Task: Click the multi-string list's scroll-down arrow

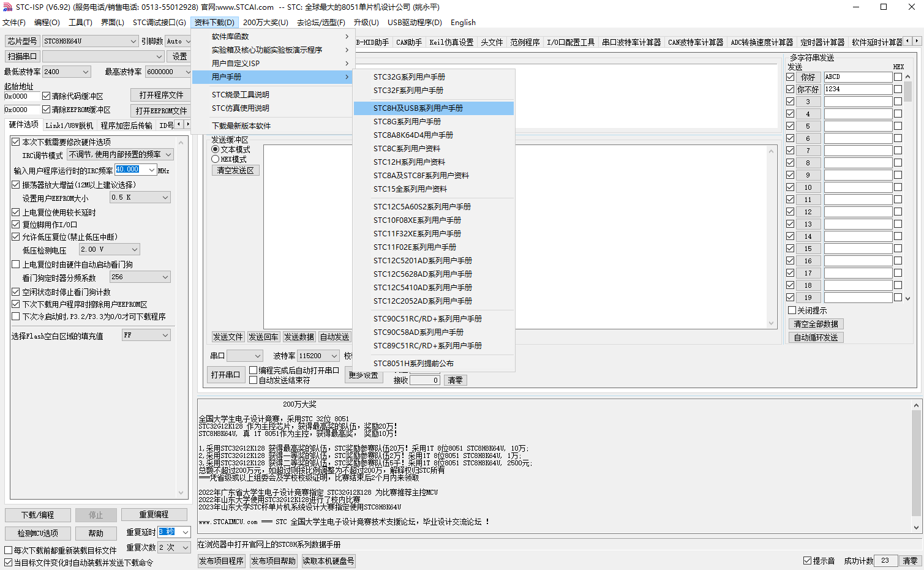Action: (x=907, y=299)
